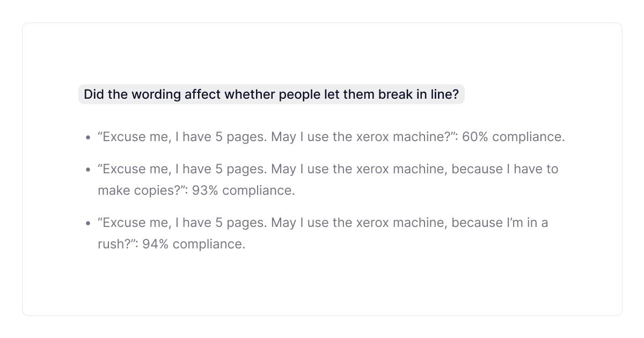The height and width of the screenshot is (338, 644).
Task: Click the "60% compliance" text
Action: [513, 137]
